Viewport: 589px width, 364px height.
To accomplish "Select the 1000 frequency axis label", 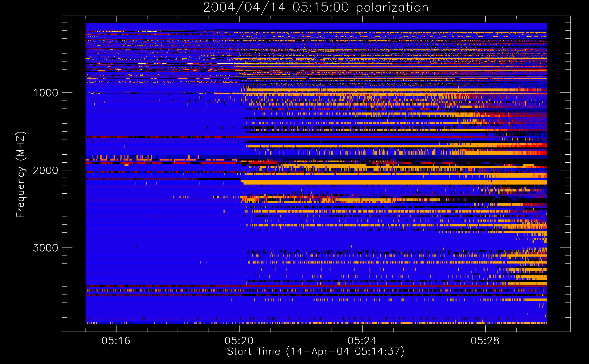I will [46, 93].
